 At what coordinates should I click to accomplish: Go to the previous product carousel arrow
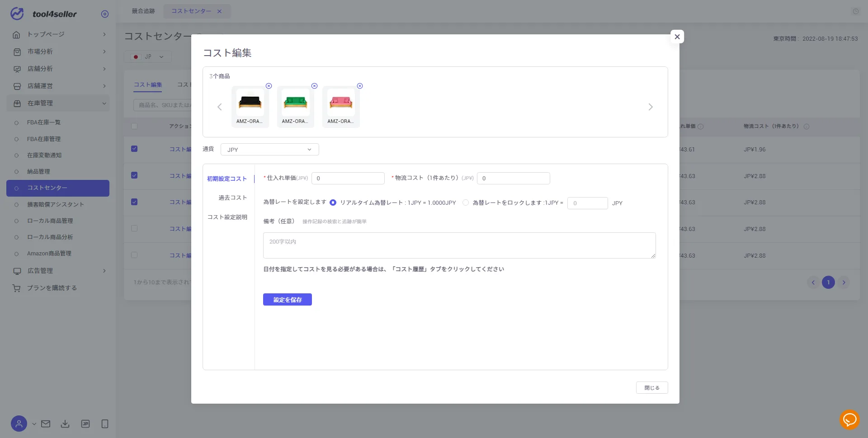pos(220,107)
